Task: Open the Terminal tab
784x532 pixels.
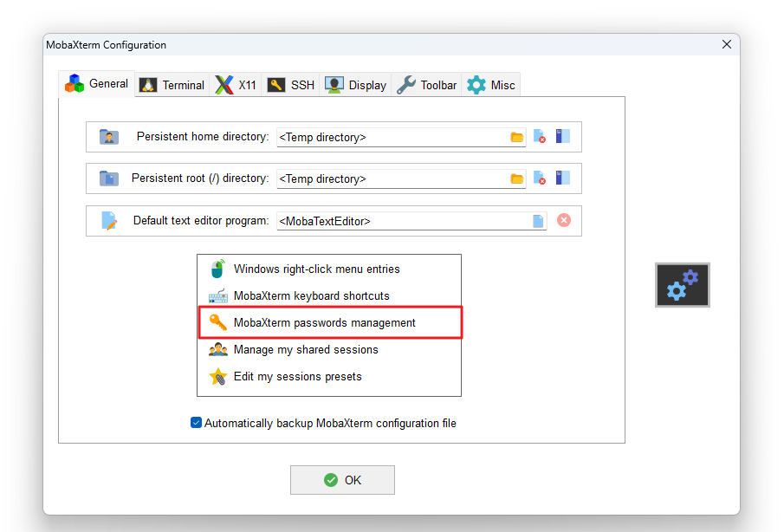Action: 172,85
